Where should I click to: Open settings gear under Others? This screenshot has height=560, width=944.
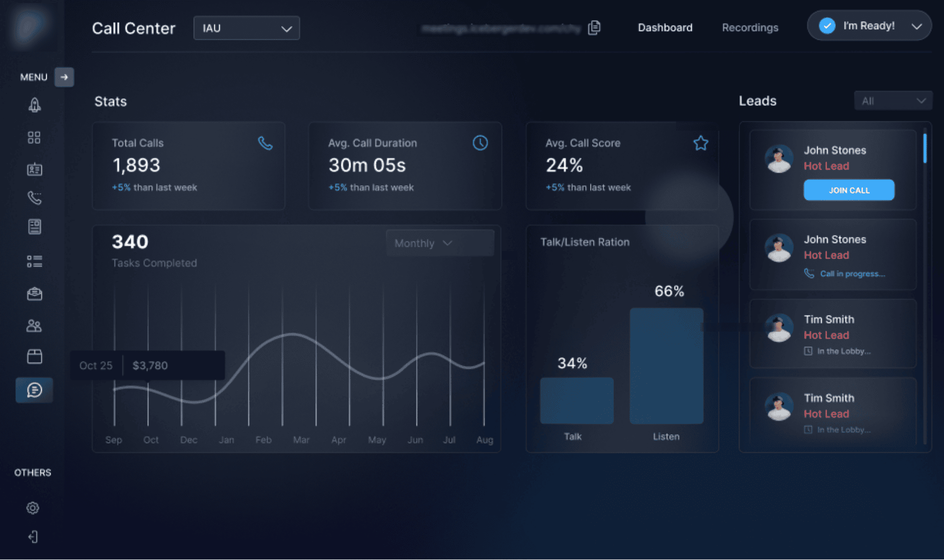(x=33, y=508)
